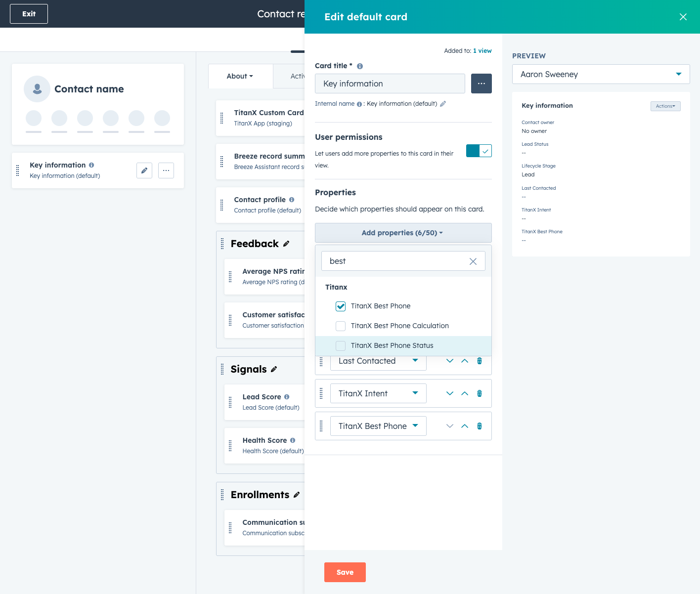This screenshot has width=700, height=594.
Task: Grab drag handle of TitanX Best Phone row
Action: click(321, 426)
